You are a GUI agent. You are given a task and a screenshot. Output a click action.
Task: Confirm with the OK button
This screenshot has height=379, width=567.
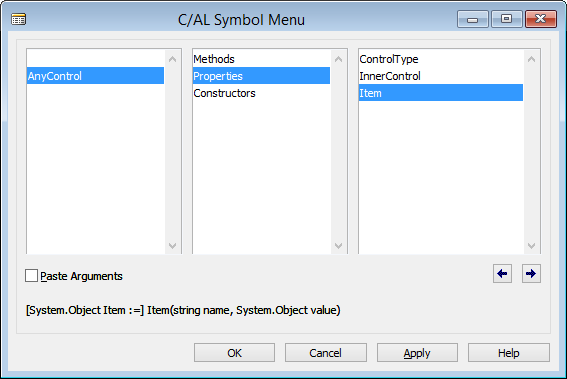coord(234,353)
